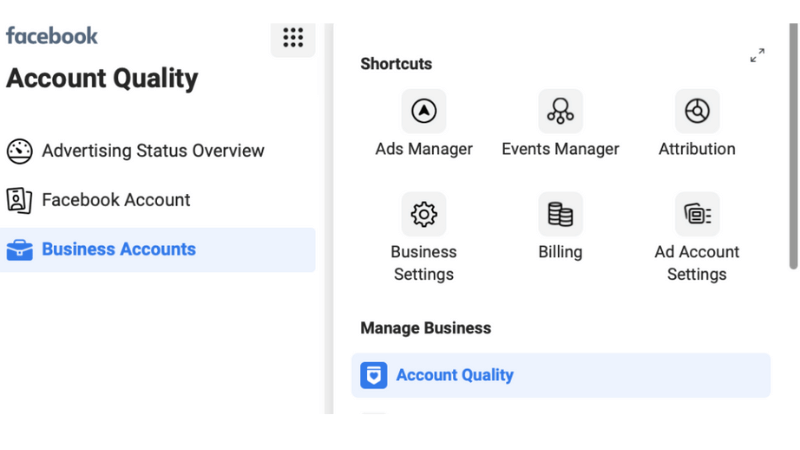Screen dimensions: 800x450
Task: Open Business Settings gear icon
Action: tap(423, 214)
